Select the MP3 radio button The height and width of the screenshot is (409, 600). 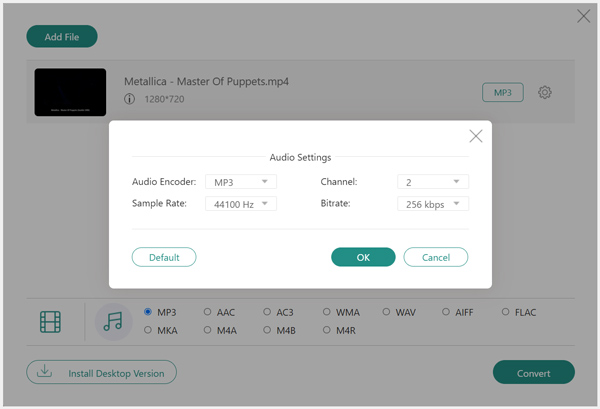point(149,313)
